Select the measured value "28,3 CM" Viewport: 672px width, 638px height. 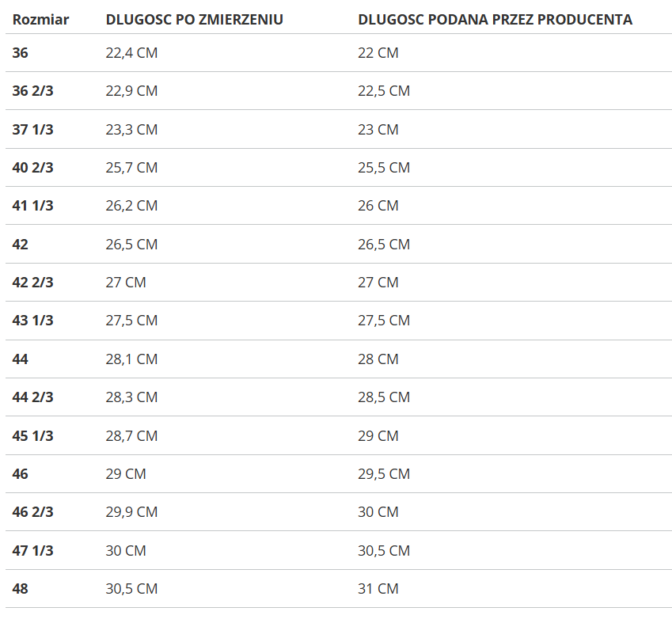[x=131, y=397]
